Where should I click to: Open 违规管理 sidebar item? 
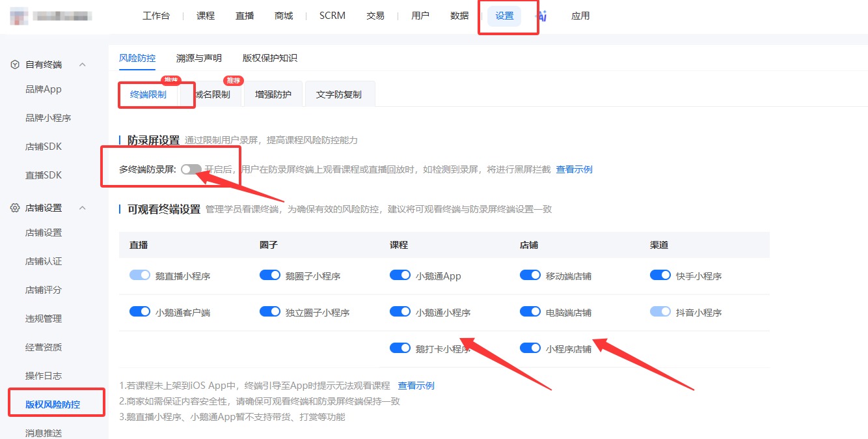[x=44, y=319]
